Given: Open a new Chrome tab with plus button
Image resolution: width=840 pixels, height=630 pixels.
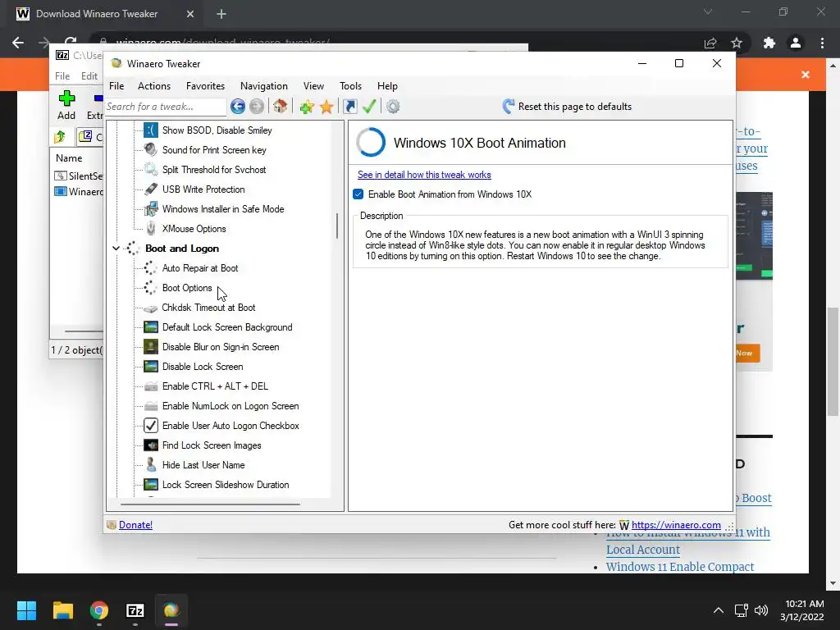Looking at the screenshot, I should (221, 14).
